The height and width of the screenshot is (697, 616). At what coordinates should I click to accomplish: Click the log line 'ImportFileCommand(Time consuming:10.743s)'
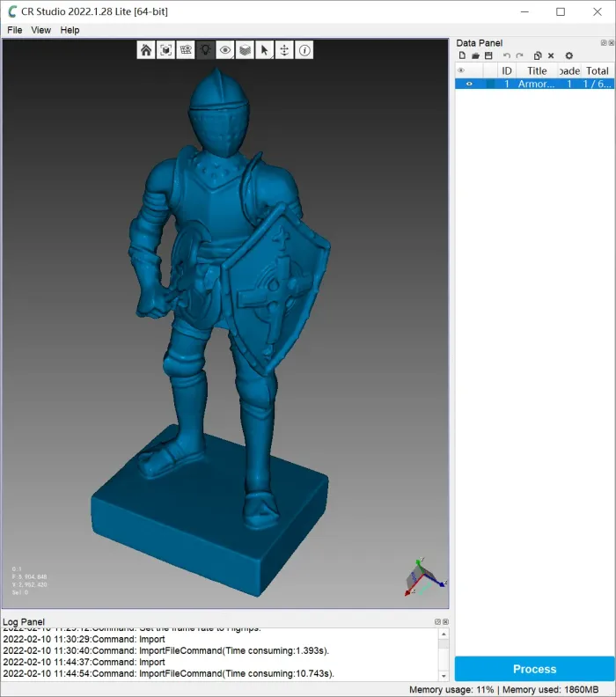[x=237, y=673]
